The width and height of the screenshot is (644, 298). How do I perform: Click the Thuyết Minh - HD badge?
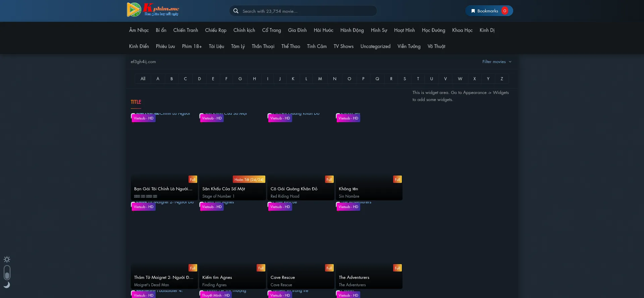point(216,295)
